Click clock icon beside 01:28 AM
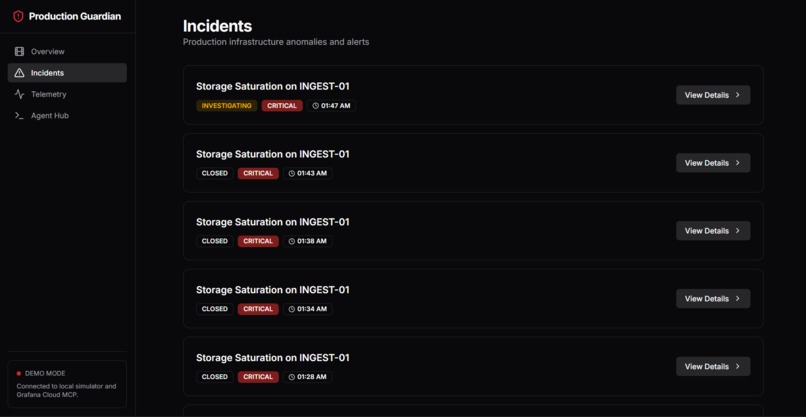Viewport: 806px width, 417px height. [292, 377]
